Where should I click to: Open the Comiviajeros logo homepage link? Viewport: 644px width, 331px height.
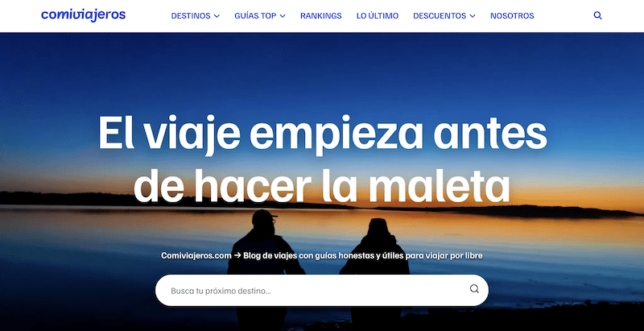click(x=84, y=15)
